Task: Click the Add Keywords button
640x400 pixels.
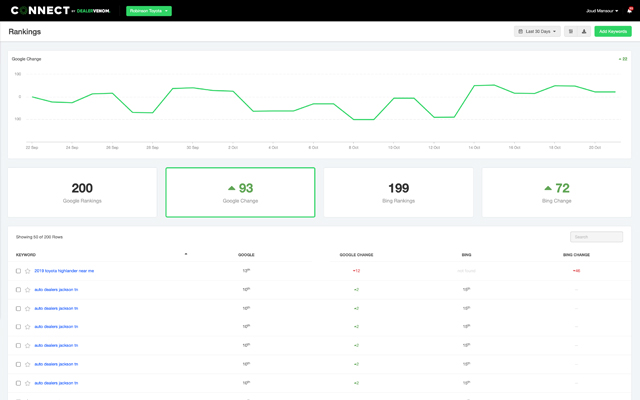Action: pos(613,31)
